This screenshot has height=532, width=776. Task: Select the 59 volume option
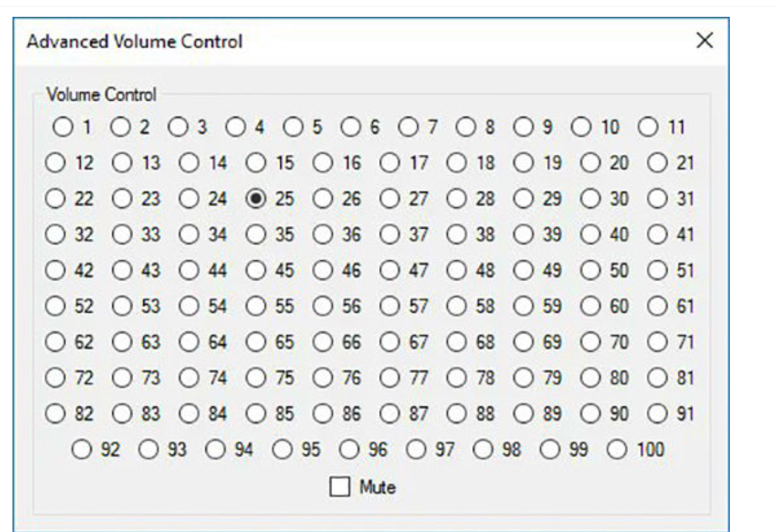point(523,306)
